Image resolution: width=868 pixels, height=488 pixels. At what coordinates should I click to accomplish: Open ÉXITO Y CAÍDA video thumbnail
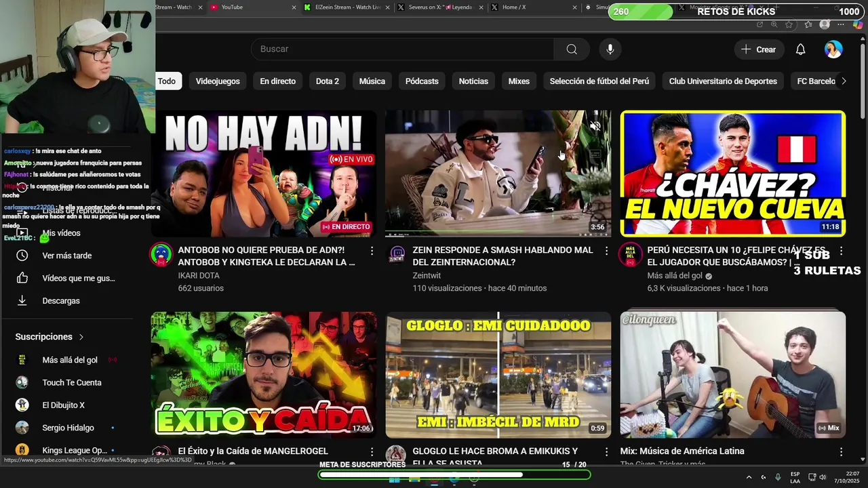tap(264, 375)
